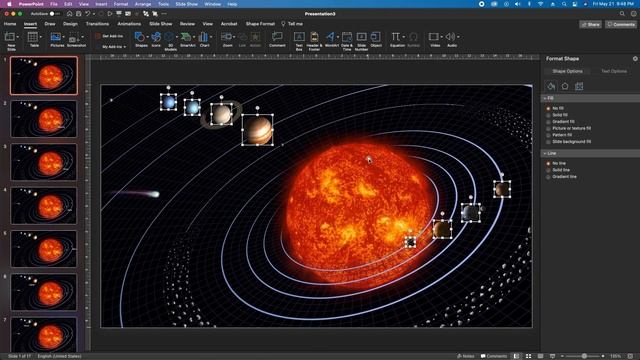Select slide 3 thumbnail
Image resolution: width=640 pixels, height=360 pixels.
44,162
